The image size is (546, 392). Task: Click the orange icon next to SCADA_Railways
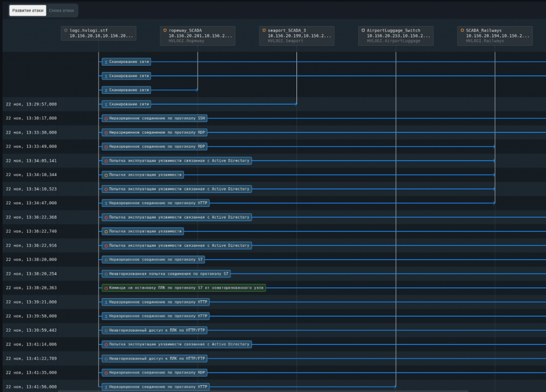[x=462, y=31]
